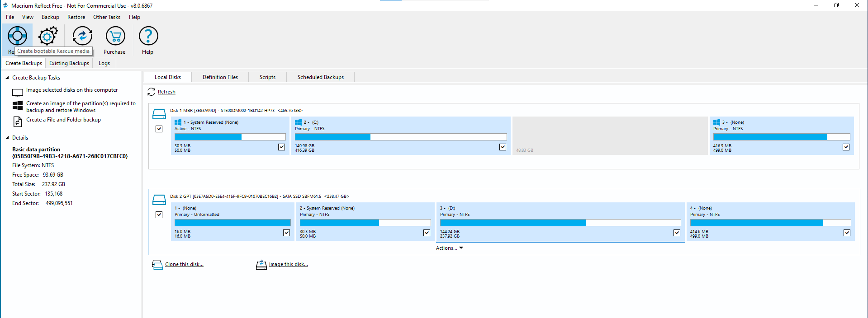Open the Restore menu
Viewport: 868px width, 318px height.
tap(76, 17)
